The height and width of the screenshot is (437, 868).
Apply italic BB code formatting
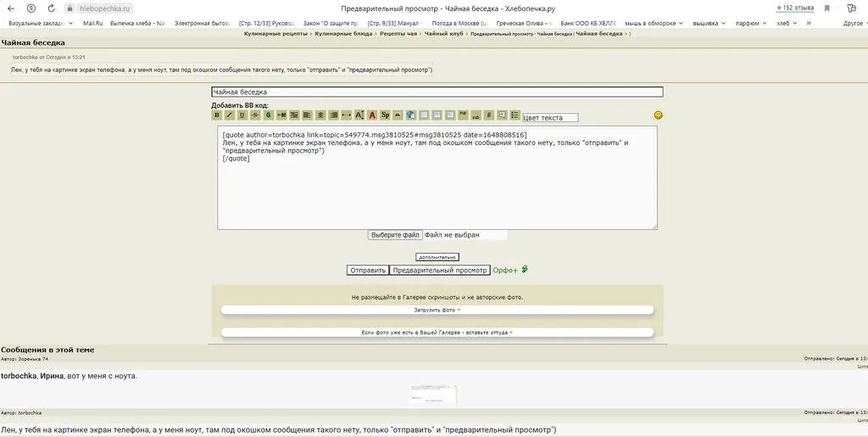(x=230, y=115)
